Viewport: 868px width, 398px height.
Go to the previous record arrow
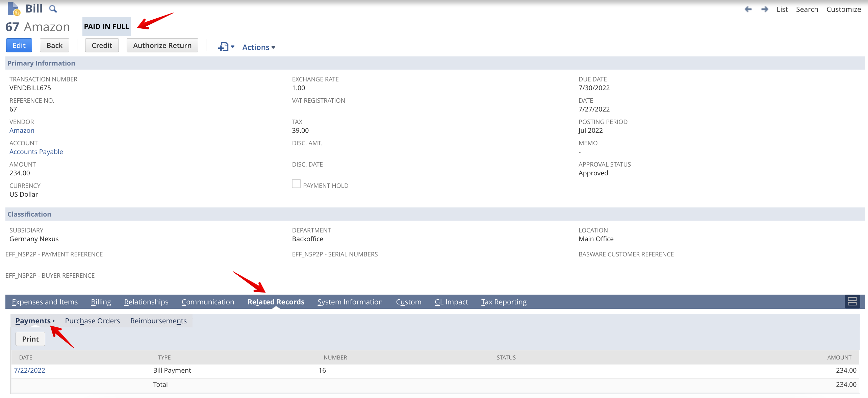(x=748, y=9)
